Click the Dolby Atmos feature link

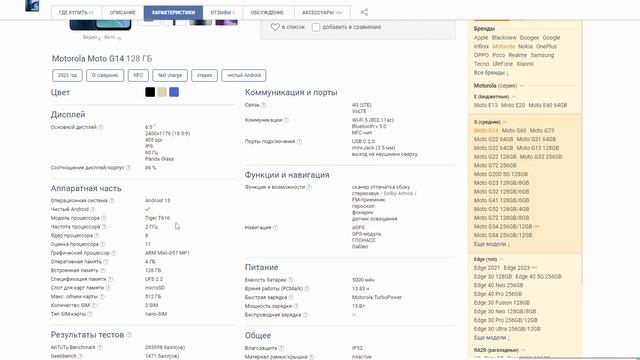(x=398, y=193)
